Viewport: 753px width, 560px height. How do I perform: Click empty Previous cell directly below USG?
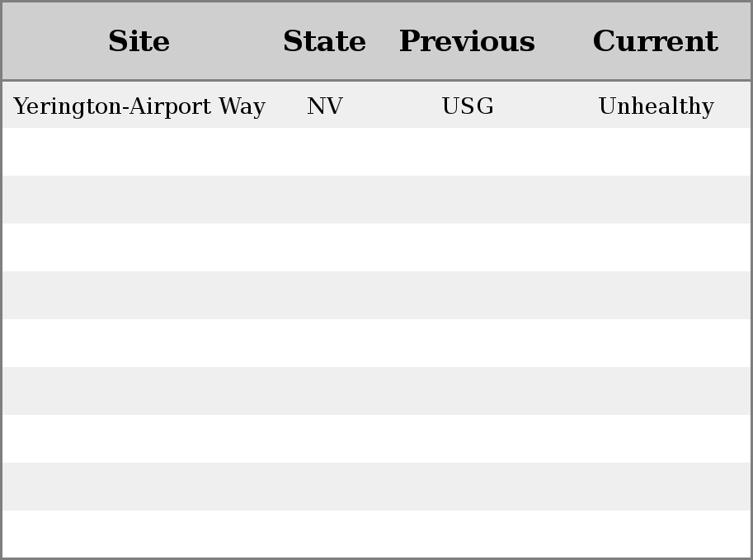[468, 152]
